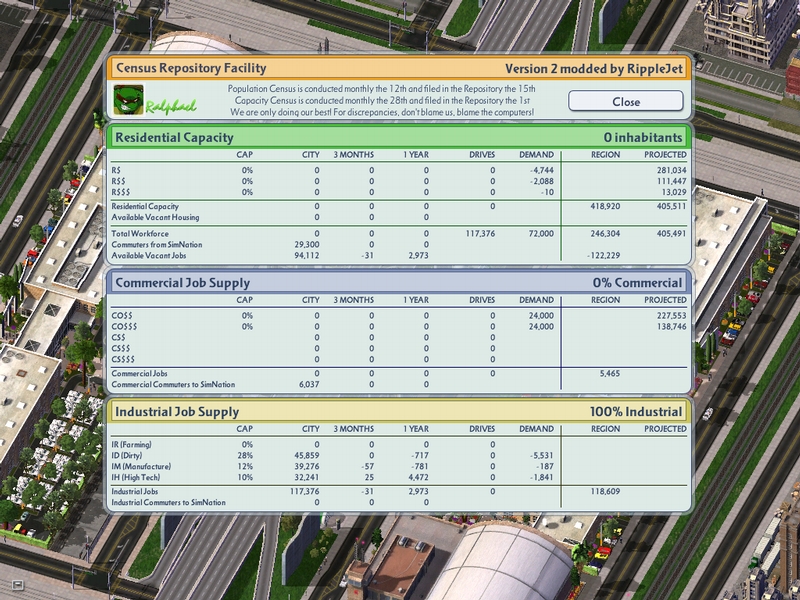Click the Census Repository Facility title
The width and height of the screenshot is (800, 600).
pos(191,68)
